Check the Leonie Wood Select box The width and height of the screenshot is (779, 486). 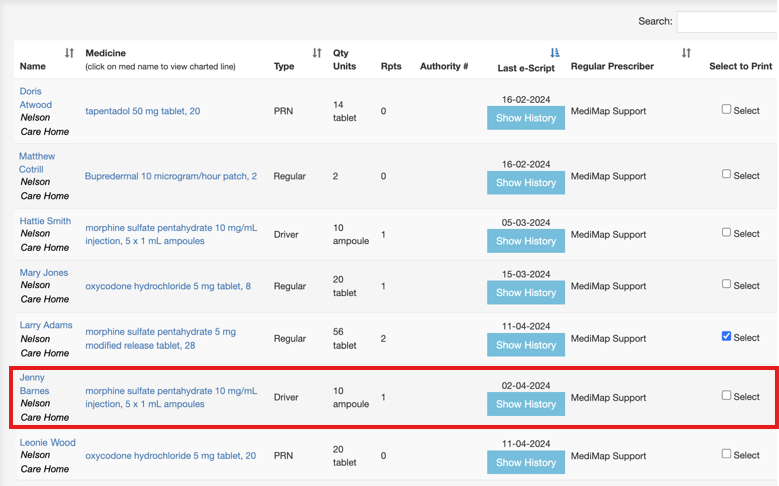(x=727, y=454)
